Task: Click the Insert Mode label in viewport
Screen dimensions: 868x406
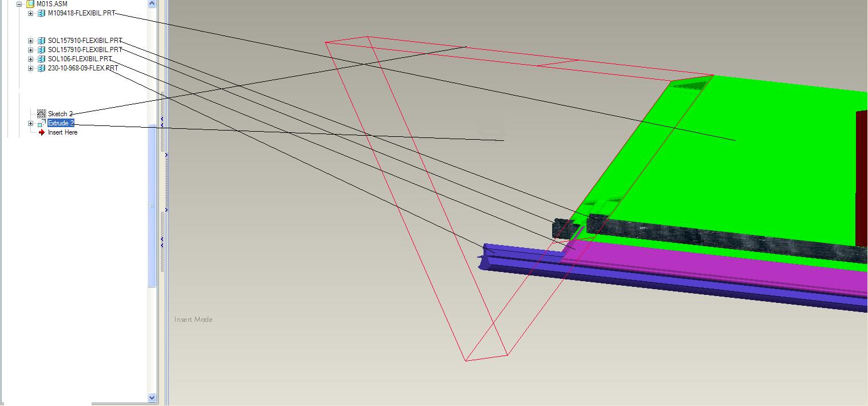Action: point(193,320)
